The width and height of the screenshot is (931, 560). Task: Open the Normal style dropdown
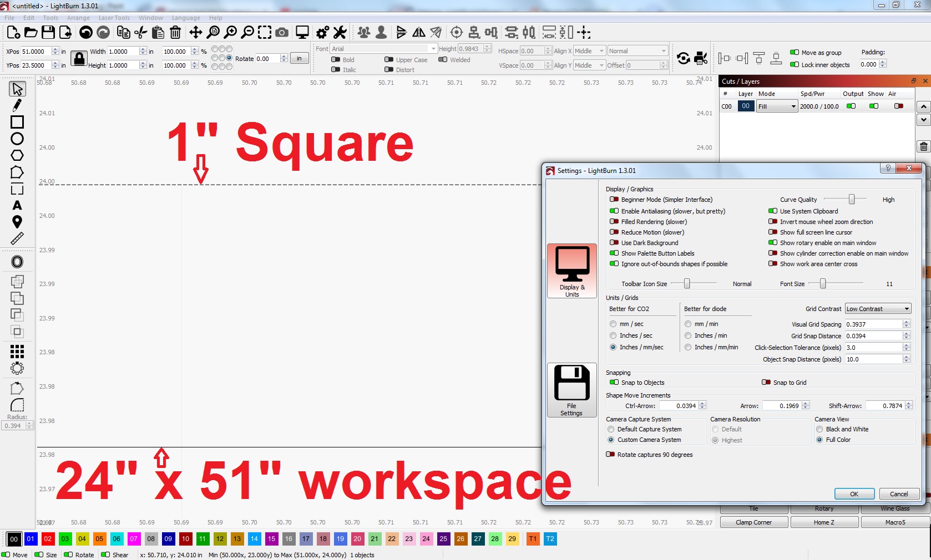(637, 51)
